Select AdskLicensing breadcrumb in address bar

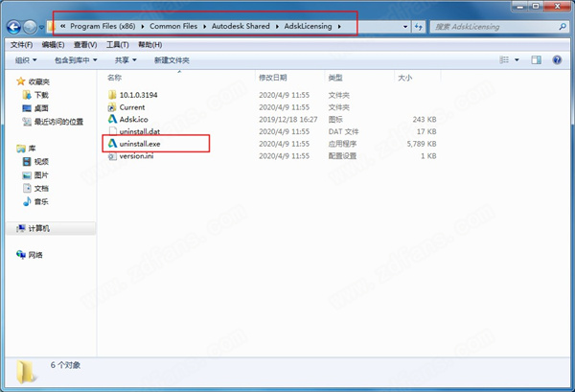click(x=308, y=27)
